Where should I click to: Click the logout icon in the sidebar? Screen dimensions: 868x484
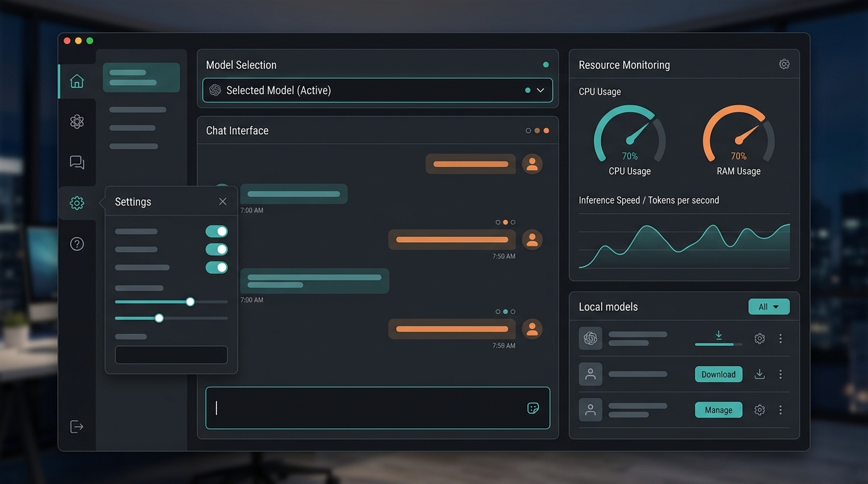point(76,427)
